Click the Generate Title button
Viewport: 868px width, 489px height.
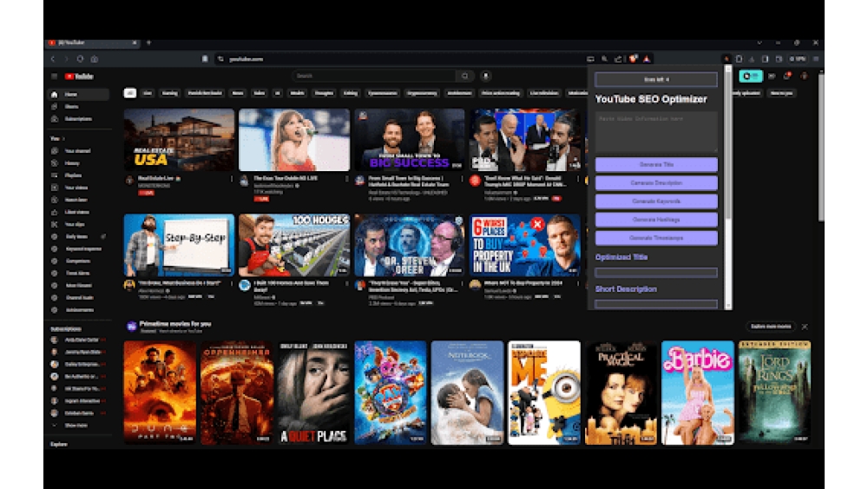pos(656,164)
